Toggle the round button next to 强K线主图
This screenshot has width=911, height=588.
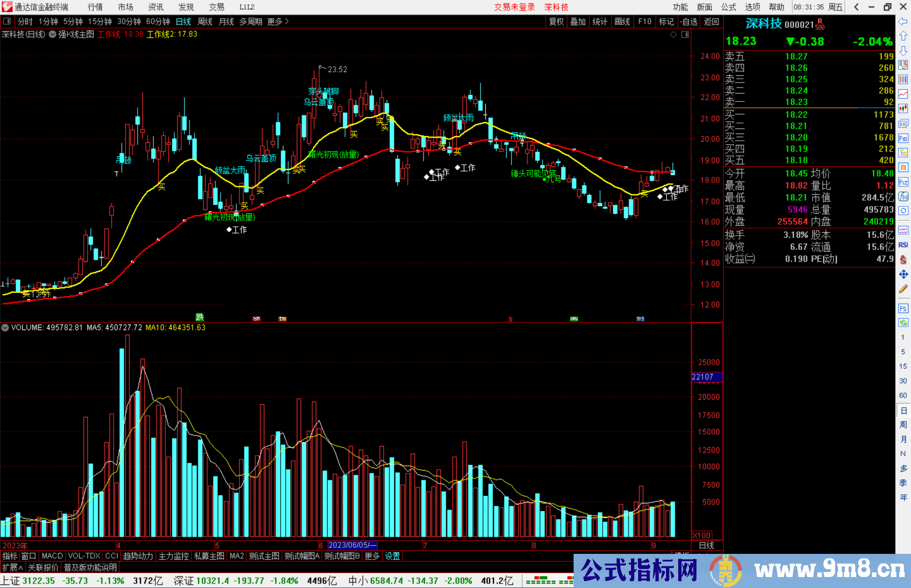point(52,35)
